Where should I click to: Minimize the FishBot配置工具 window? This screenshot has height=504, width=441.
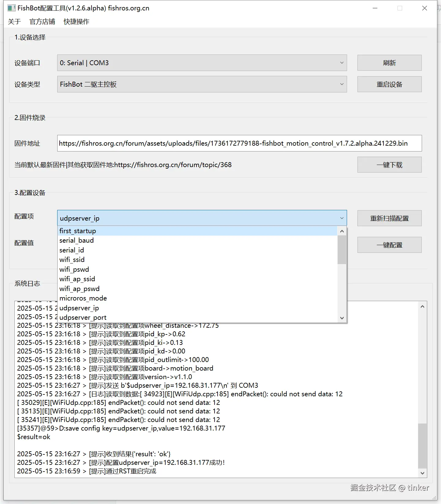375,8
